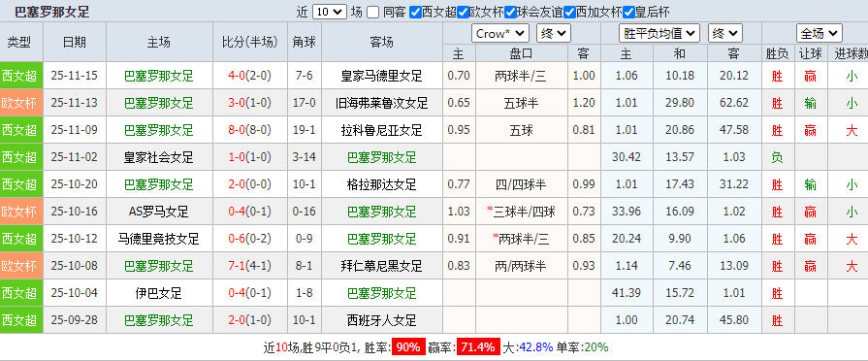Click the 41.39 home odds value
The height and width of the screenshot is (361, 868).
click(x=627, y=293)
